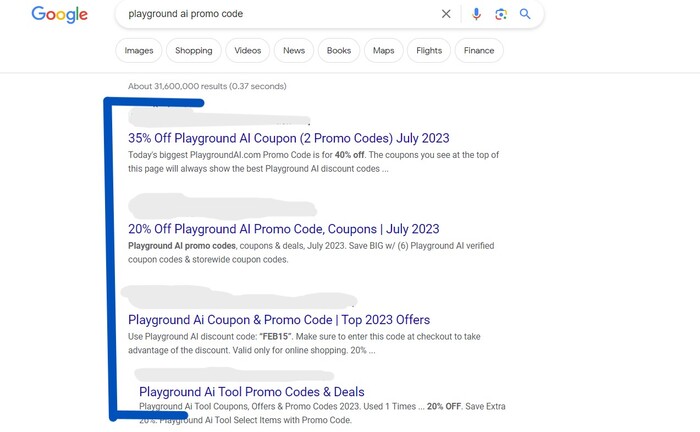
Task: Switch to the Videos filter
Action: point(248,50)
